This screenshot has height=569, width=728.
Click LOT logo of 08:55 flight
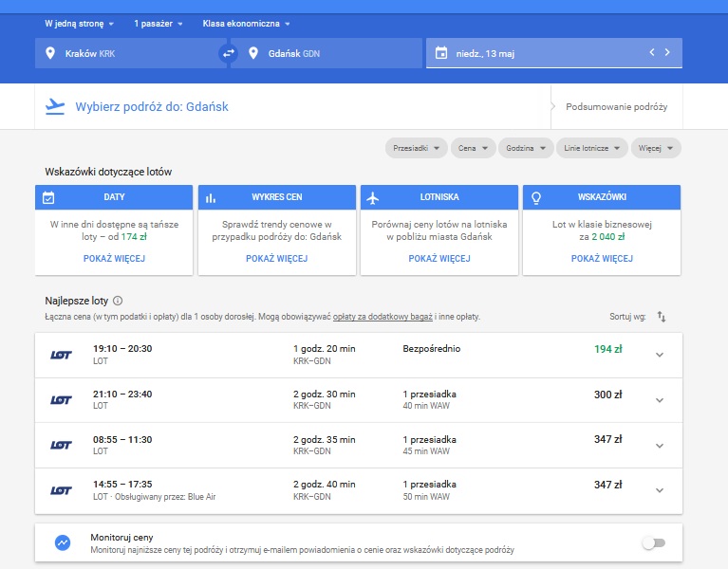click(61, 445)
